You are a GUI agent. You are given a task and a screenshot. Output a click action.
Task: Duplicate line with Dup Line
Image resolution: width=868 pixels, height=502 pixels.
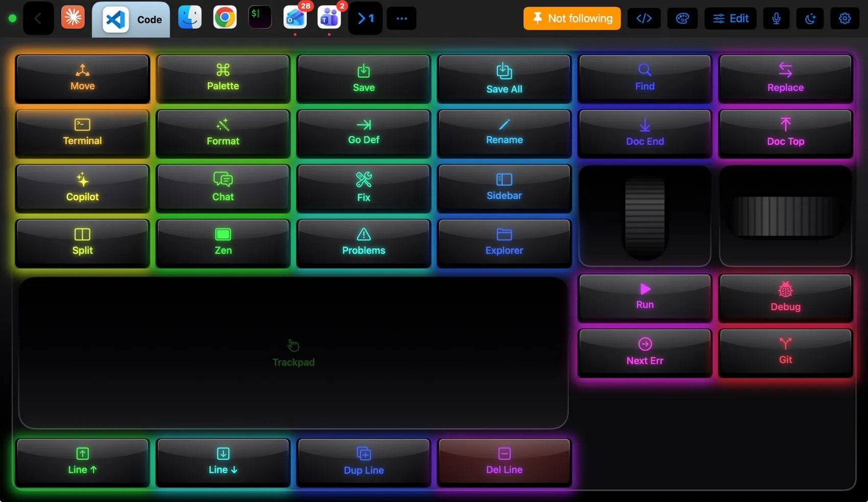point(364,462)
